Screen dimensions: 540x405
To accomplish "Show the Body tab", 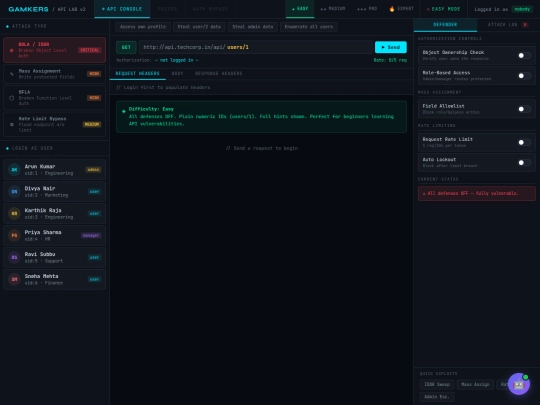I will coord(177,74).
